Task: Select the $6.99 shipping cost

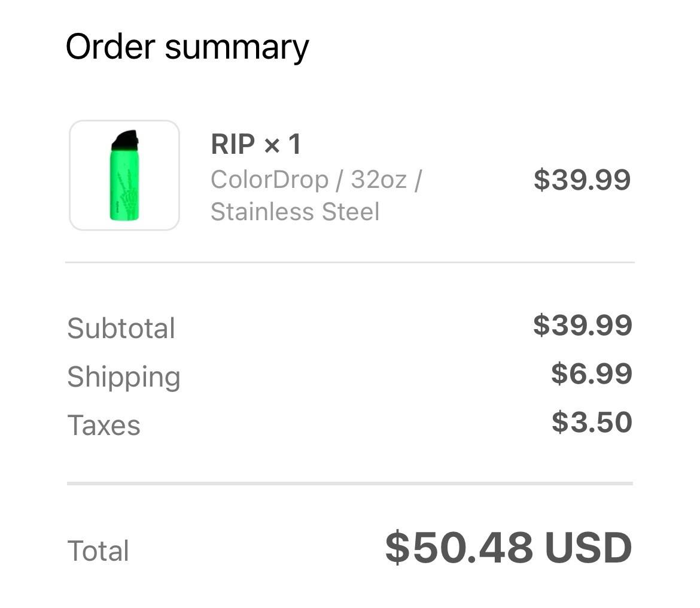Action: pos(591,373)
